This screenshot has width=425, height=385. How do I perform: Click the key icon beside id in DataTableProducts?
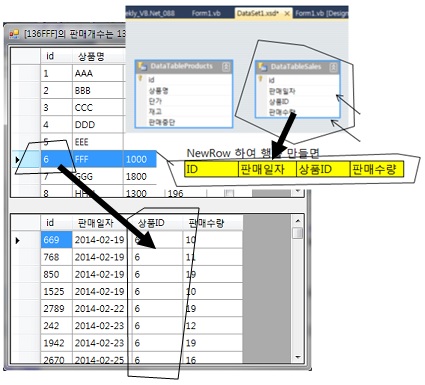tap(141, 79)
